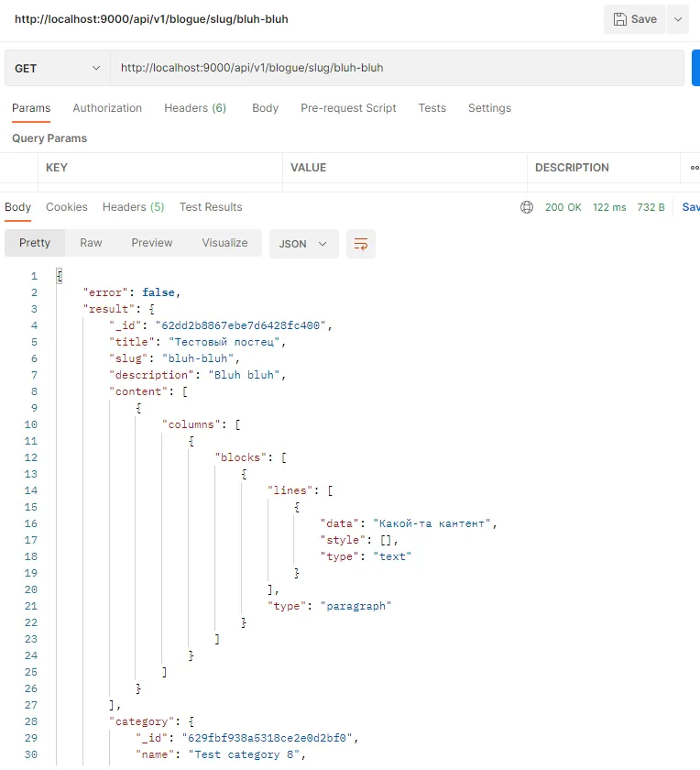Switch to the Tests tab
The image size is (700, 770).
point(432,108)
